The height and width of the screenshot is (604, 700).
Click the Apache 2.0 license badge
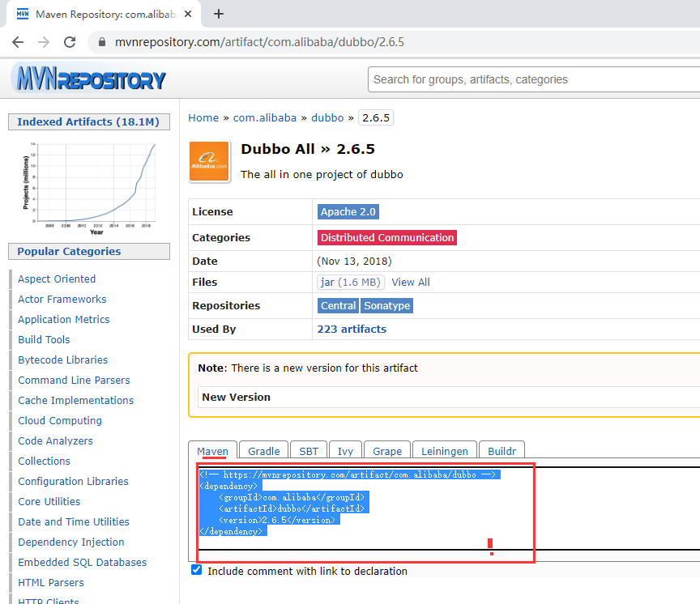click(x=348, y=211)
